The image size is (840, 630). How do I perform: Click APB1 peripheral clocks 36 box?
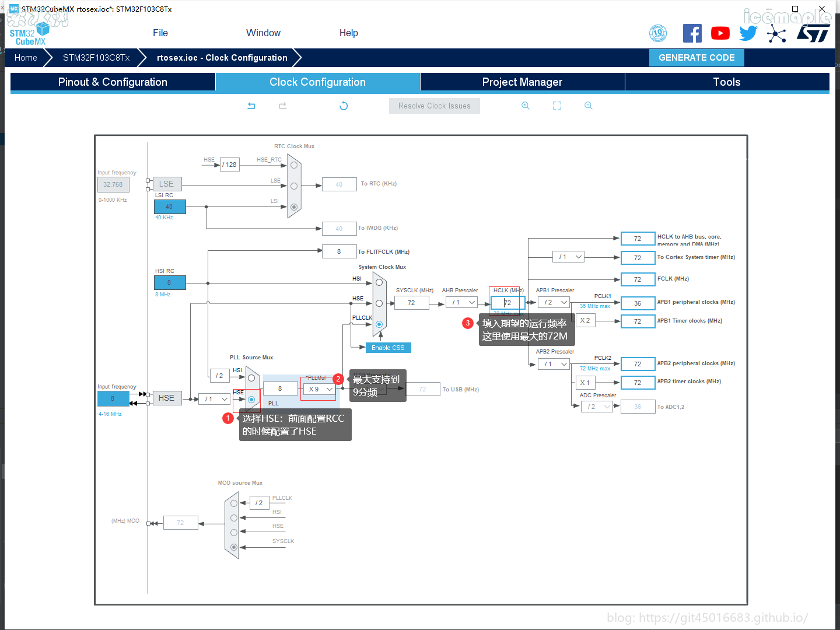(638, 303)
